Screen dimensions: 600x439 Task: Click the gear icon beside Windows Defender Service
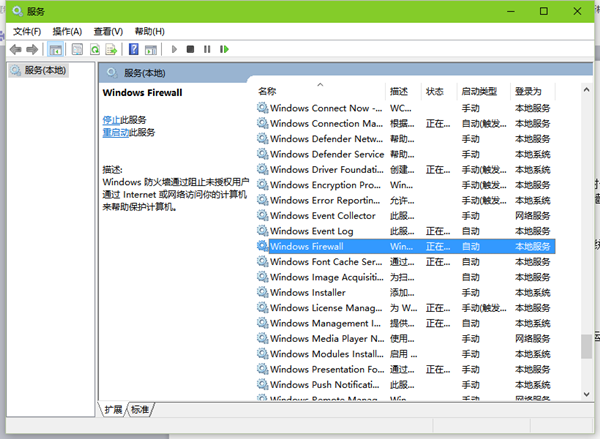point(262,154)
